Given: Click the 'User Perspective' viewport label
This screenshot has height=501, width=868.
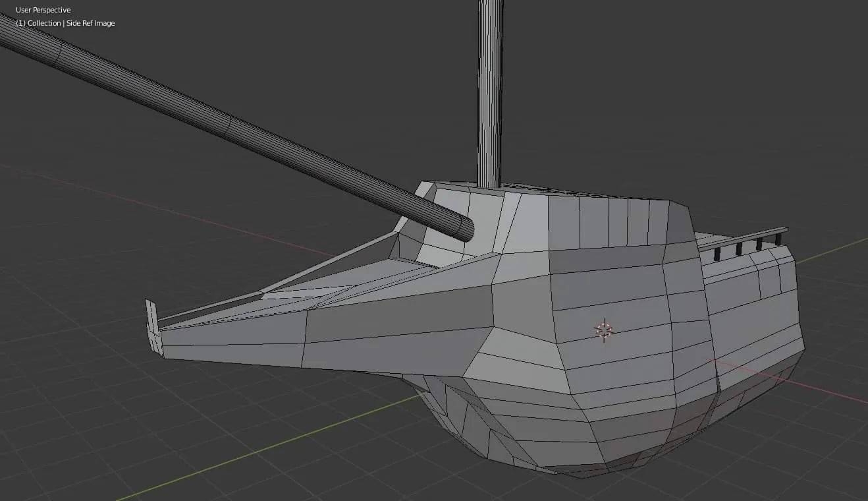Looking at the screenshot, I should [x=43, y=10].
